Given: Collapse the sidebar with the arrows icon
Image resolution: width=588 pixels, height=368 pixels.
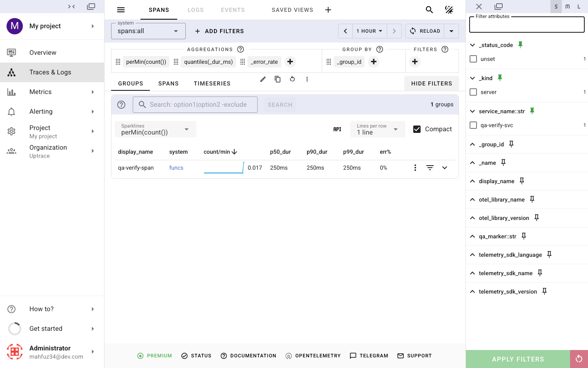Looking at the screenshot, I should point(71,7).
